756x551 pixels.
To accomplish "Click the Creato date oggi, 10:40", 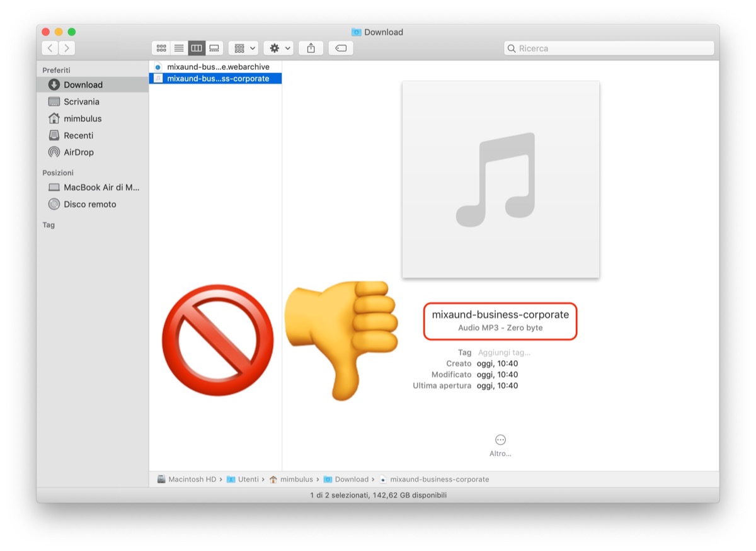I will [x=497, y=363].
